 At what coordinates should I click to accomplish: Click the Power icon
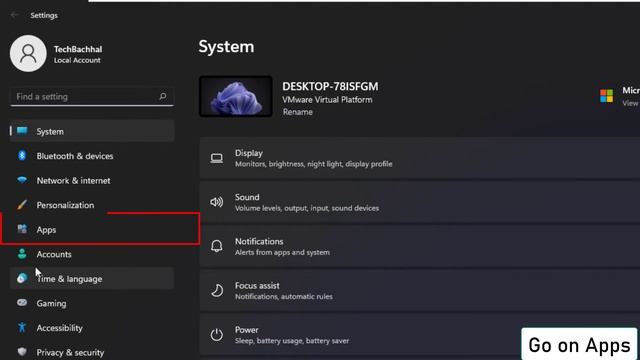click(x=217, y=335)
